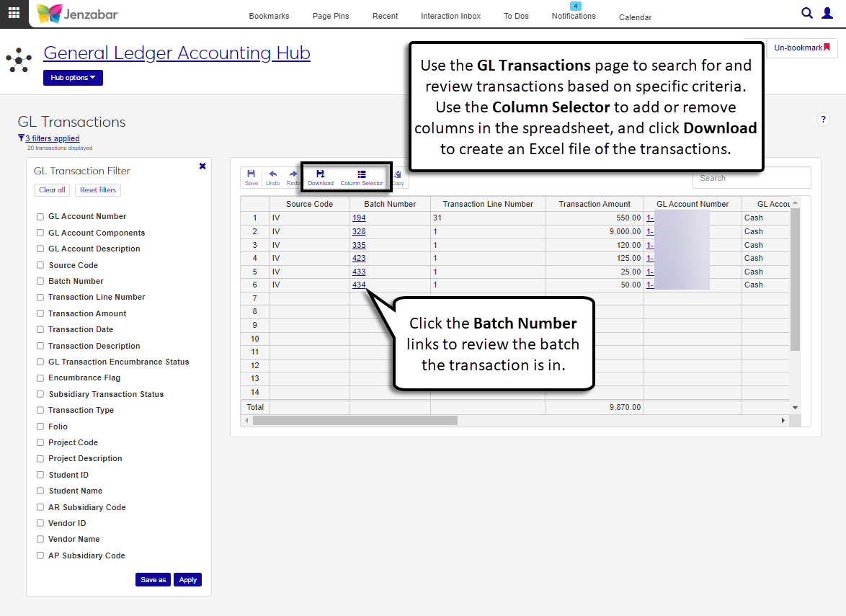Open the Column Selector

coord(362,177)
